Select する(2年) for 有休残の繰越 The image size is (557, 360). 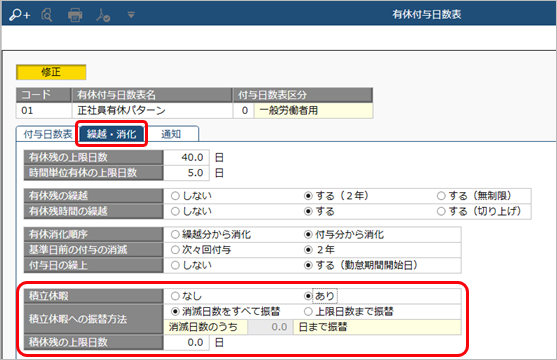click(308, 196)
